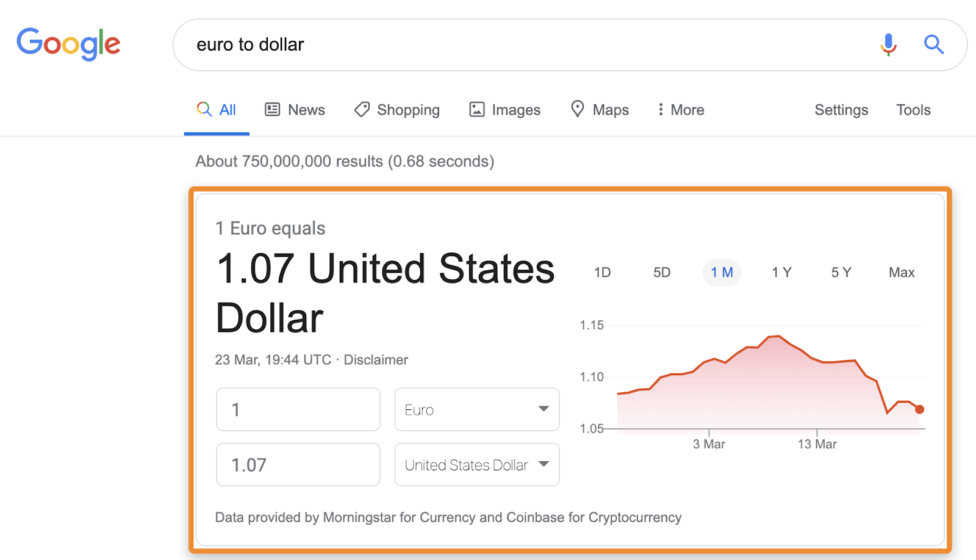The image size is (976, 560).
Task: Select the 1Y chart period button
Action: 781,272
